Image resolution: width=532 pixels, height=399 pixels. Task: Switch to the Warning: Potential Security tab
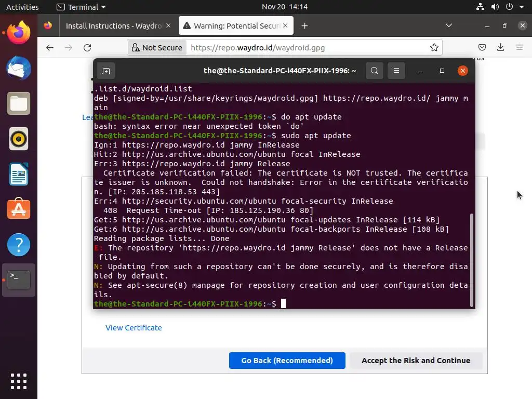(x=236, y=26)
